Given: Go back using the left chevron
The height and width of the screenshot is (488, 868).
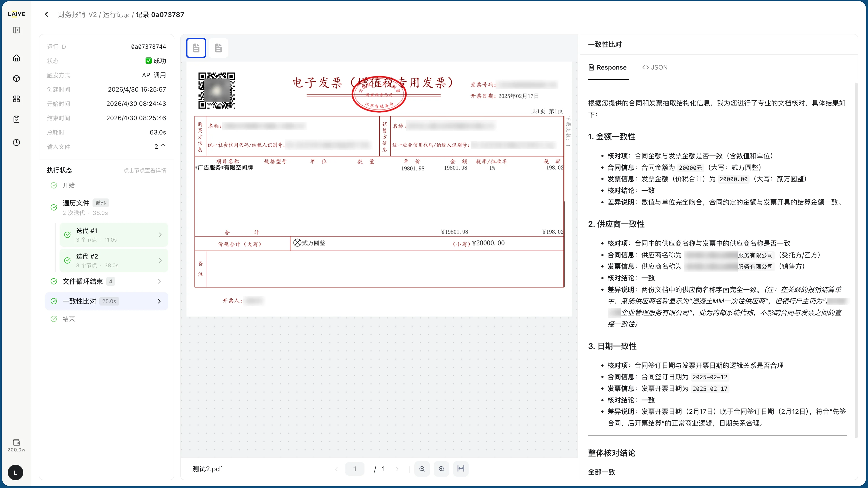Looking at the screenshot, I should click(46, 15).
